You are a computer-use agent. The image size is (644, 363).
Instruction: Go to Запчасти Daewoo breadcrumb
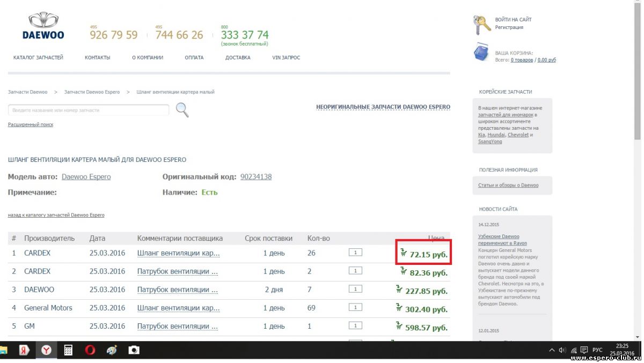tap(28, 92)
